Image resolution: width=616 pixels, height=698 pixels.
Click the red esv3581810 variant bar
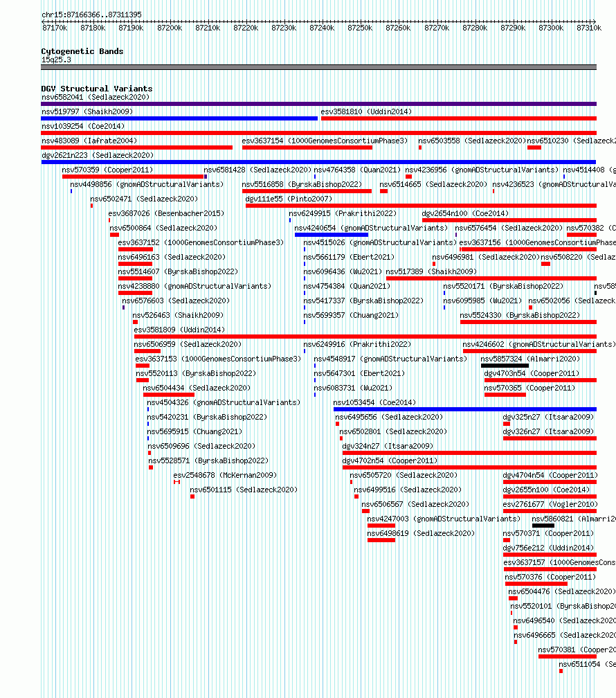[458, 119]
